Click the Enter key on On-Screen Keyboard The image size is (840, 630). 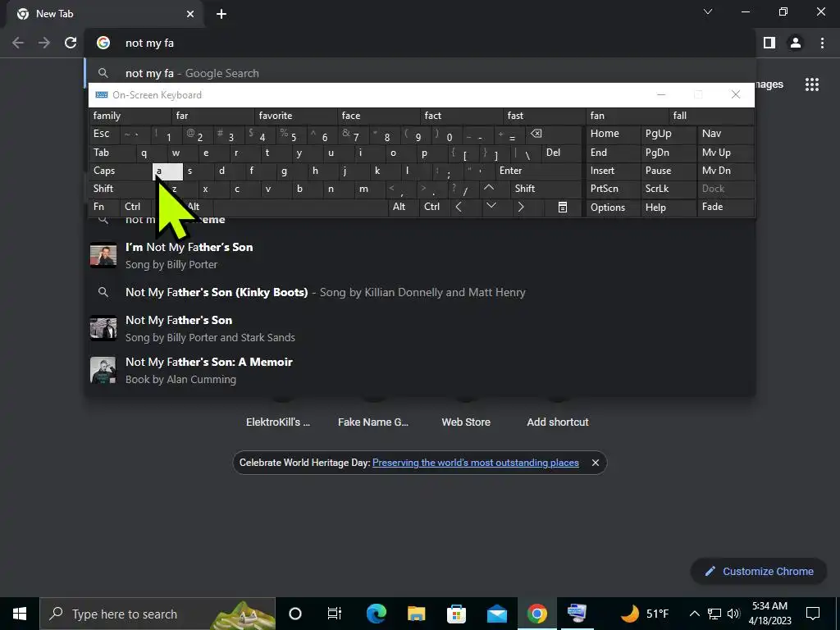(538, 171)
